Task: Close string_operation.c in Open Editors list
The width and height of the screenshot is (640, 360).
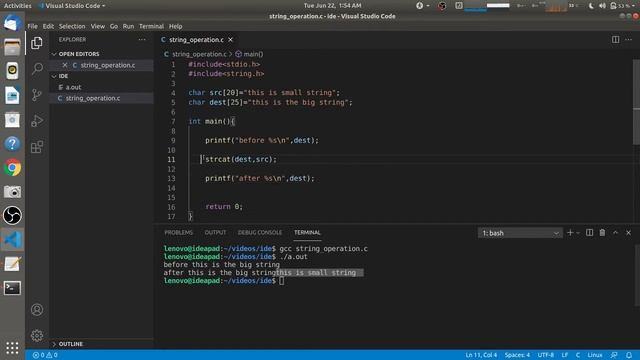Action: click(x=64, y=65)
